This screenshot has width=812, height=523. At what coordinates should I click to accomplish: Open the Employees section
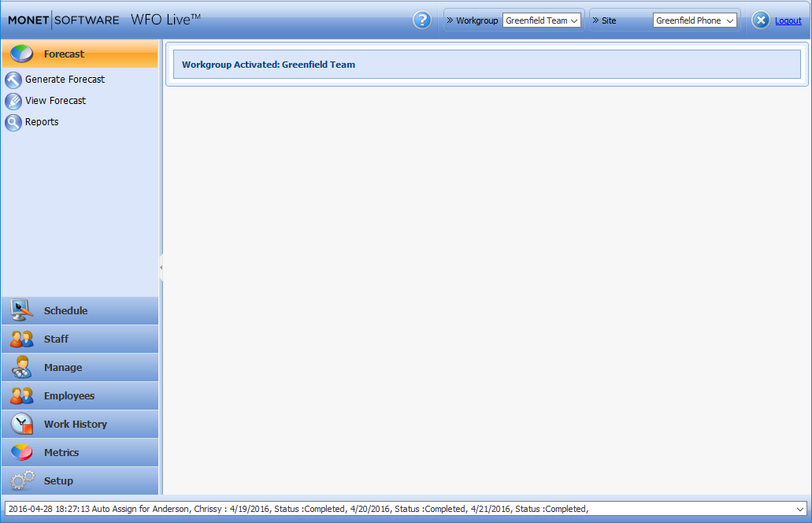point(69,395)
